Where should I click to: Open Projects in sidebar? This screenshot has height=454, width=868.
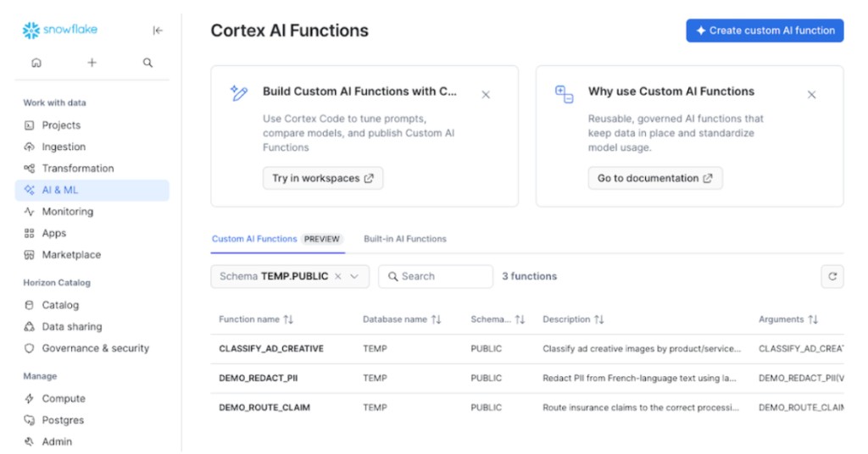92,125
